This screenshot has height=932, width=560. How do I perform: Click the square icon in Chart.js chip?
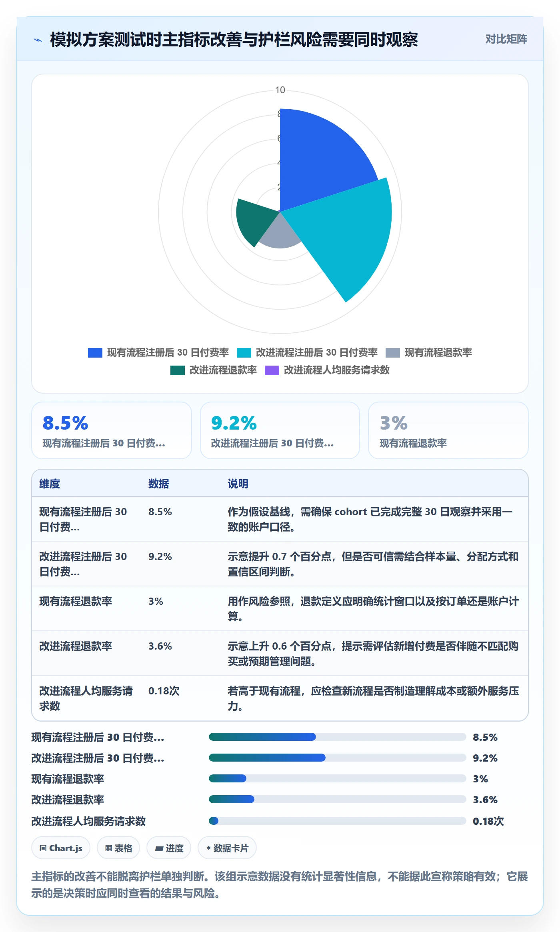pyautogui.click(x=43, y=848)
